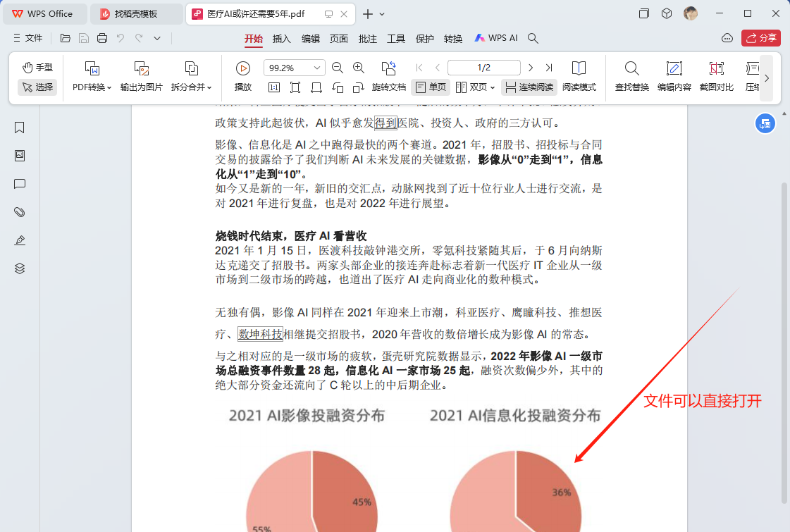The width and height of the screenshot is (790, 532).
Task: Click the undo arrow icon
Action: click(121, 38)
